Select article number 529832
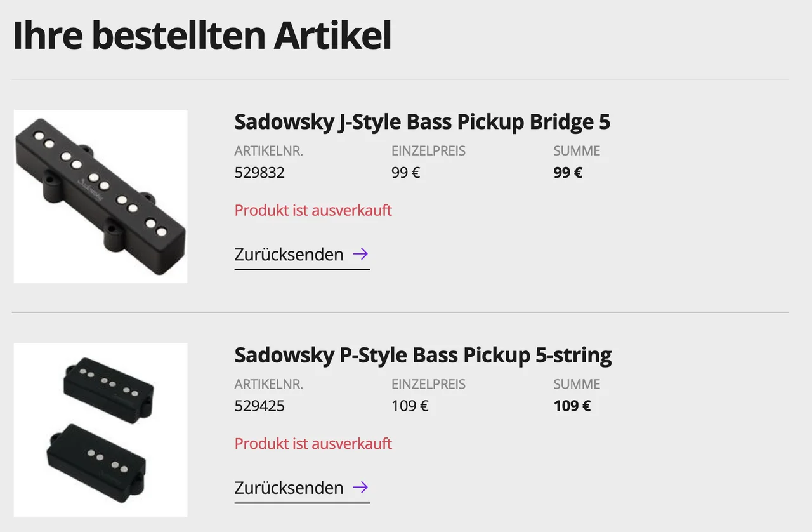The image size is (812, 532). (x=259, y=173)
